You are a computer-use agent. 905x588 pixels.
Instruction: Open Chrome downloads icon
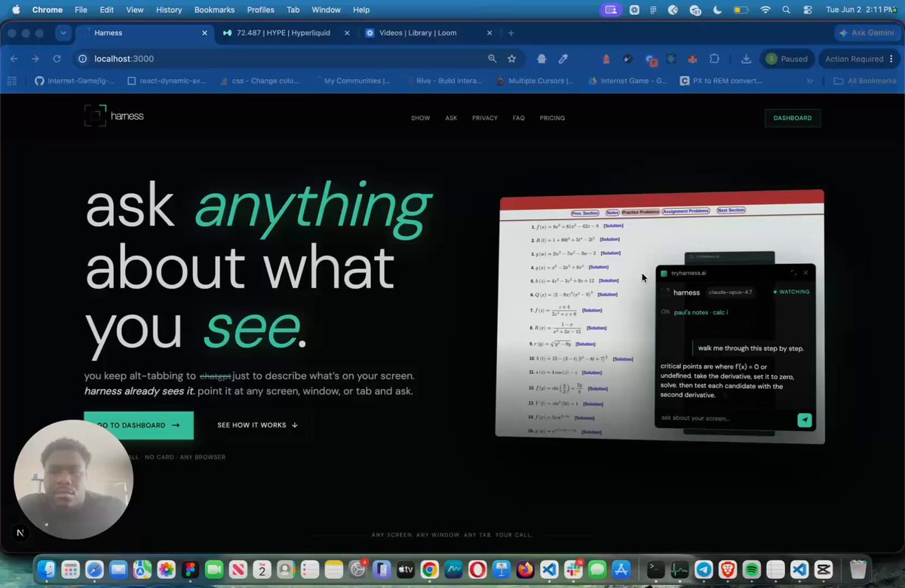click(746, 59)
